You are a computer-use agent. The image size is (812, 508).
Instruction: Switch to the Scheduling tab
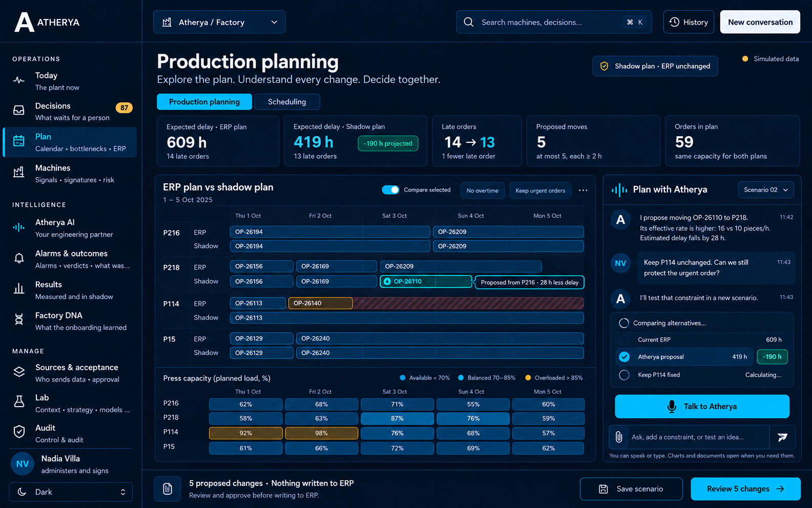287,102
